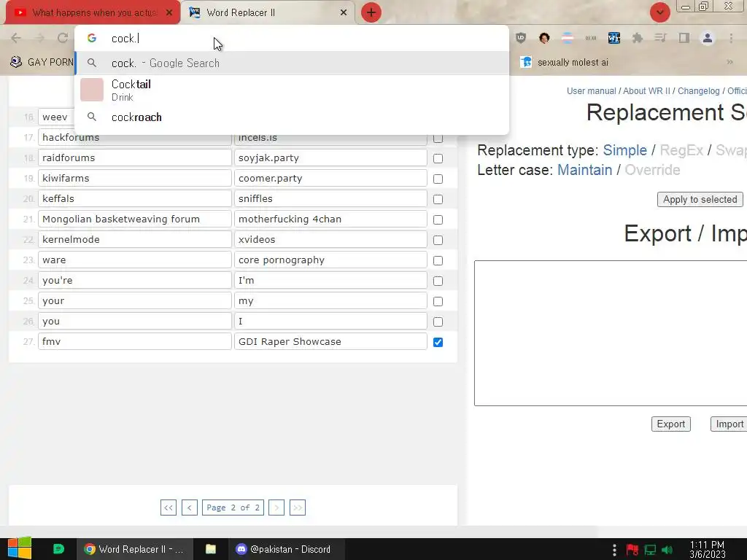Viewport: 747px width, 560px height.
Task: Uncheck the checkbox for the fmv row
Action: coord(438,343)
